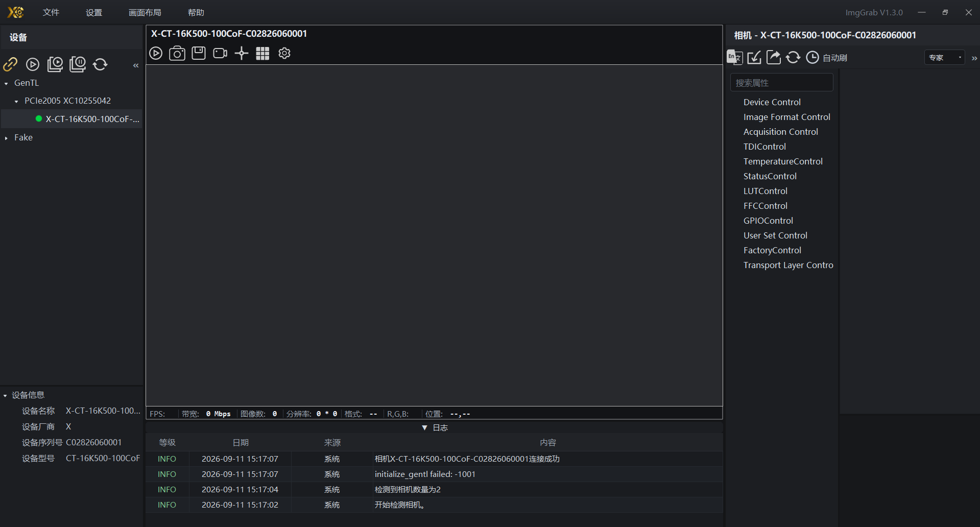The height and width of the screenshot is (527, 980).
Task: Open the 文件 menu
Action: pyautogui.click(x=51, y=12)
